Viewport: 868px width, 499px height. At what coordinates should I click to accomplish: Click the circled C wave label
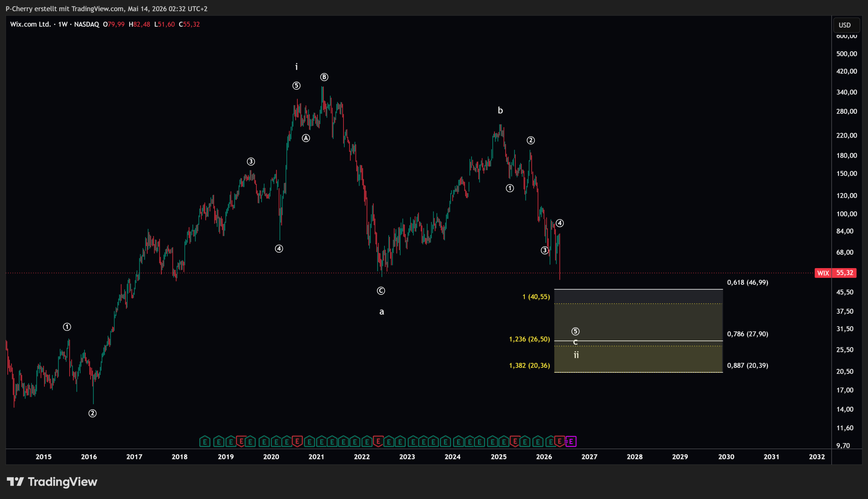[x=381, y=291]
